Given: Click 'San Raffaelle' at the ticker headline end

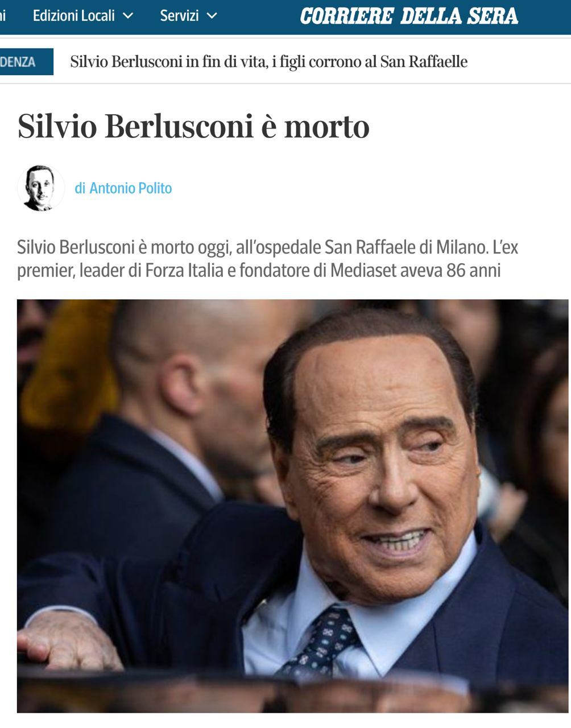Looking at the screenshot, I should click(424, 61).
